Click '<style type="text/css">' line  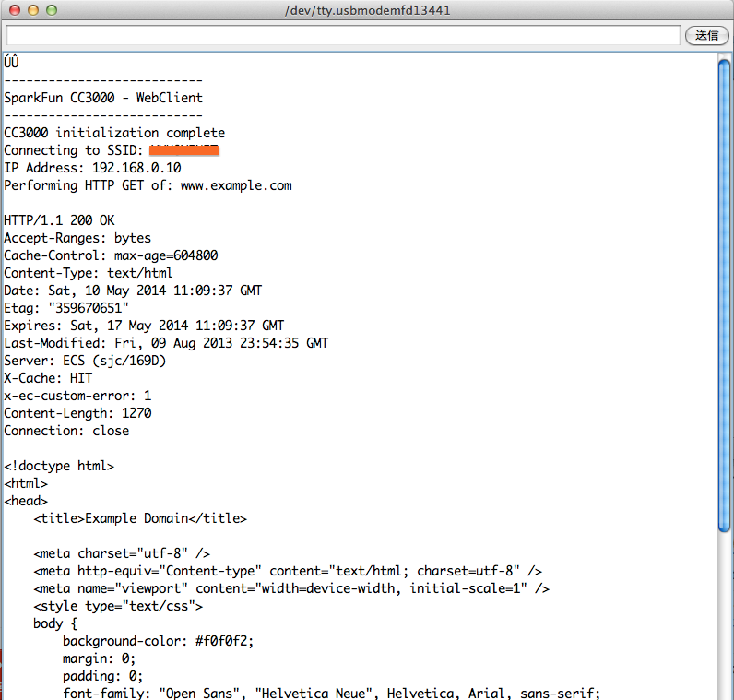point(118,606)
